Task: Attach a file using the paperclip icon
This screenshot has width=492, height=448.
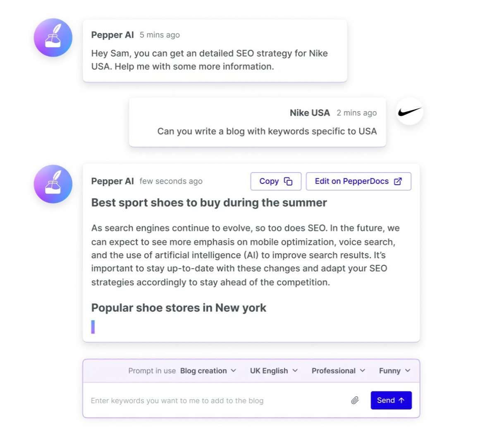Action: (355, 400)
